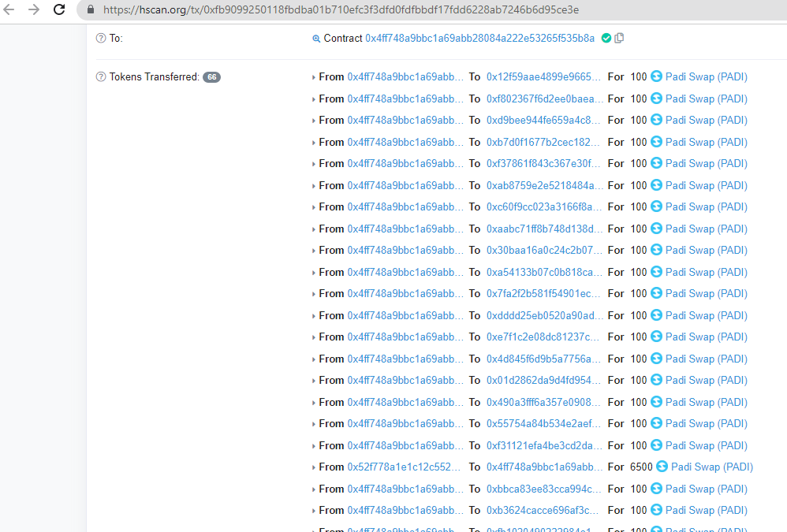
Task: Click the contract magnifier icon
Action: (x=316, y=39)
